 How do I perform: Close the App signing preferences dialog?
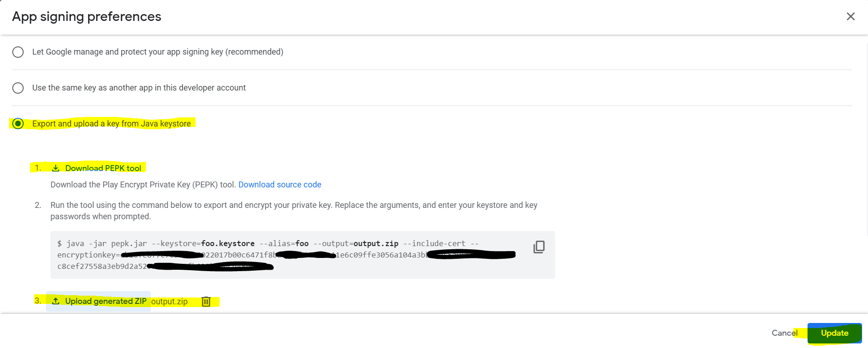click(850, 16)
